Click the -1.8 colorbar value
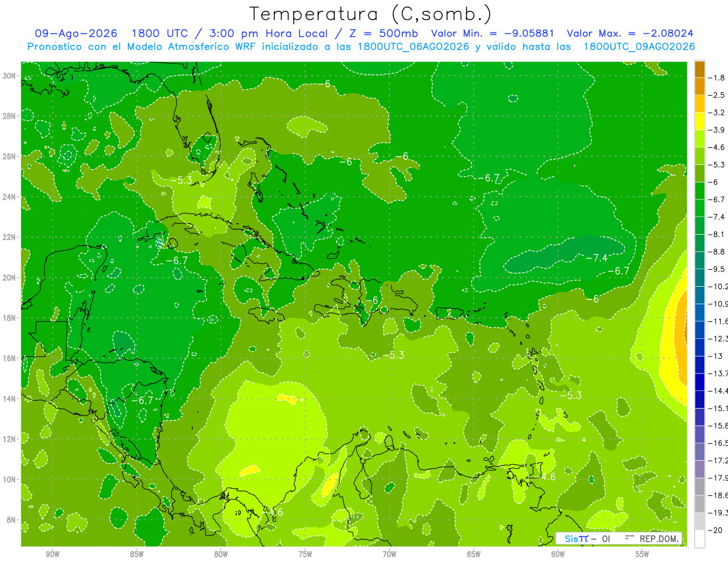Screen dimensions: 728x562 point(717,78)
